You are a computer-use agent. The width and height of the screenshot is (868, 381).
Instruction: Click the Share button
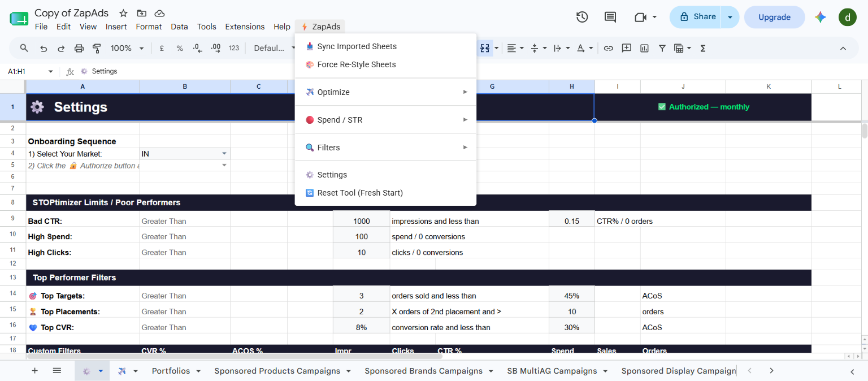click(697, 17)
